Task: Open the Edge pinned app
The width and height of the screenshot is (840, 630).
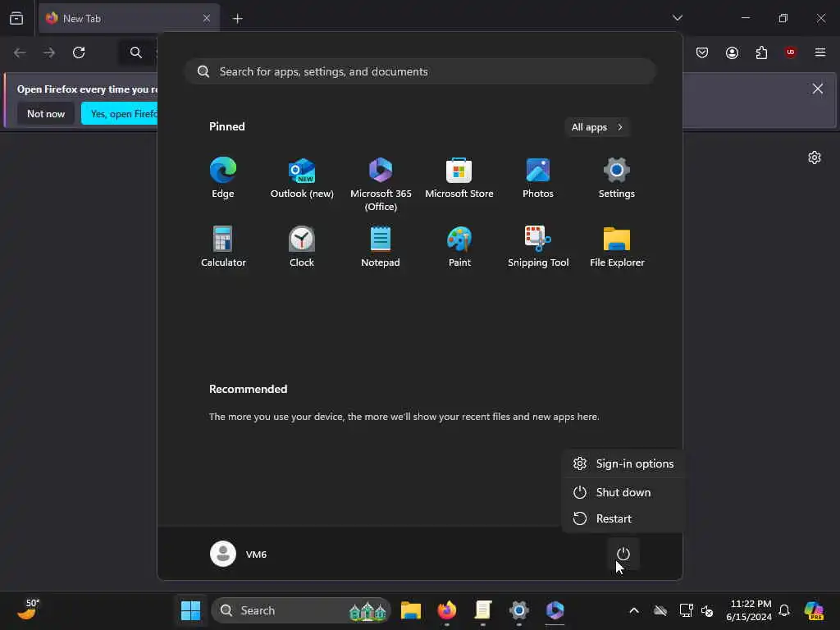Action: tap(223, 178)
